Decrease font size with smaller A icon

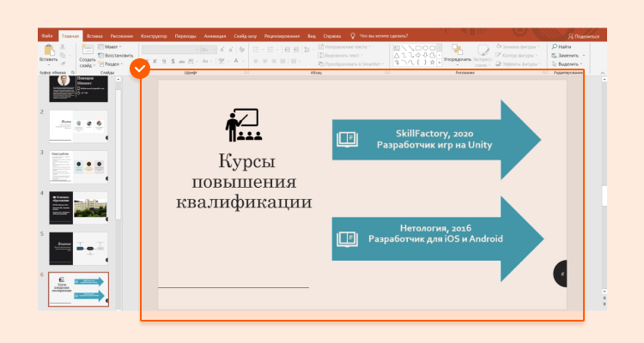coord(230,50)
